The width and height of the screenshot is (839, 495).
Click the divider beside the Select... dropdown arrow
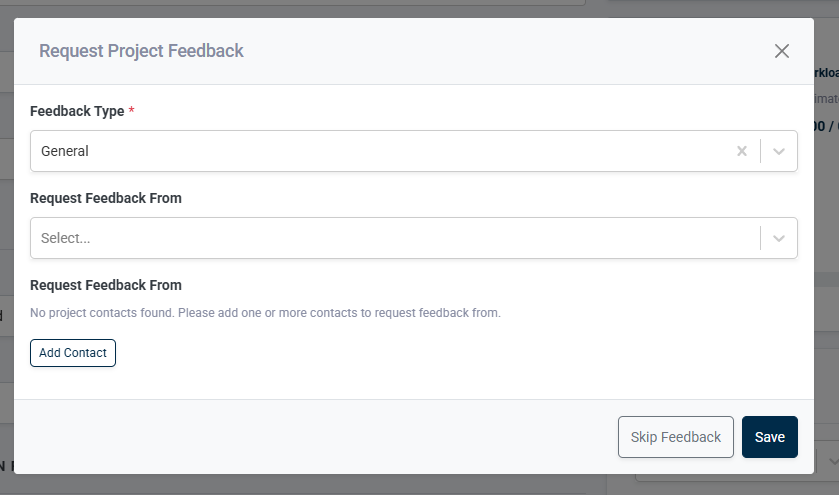(x=760, y=239)
